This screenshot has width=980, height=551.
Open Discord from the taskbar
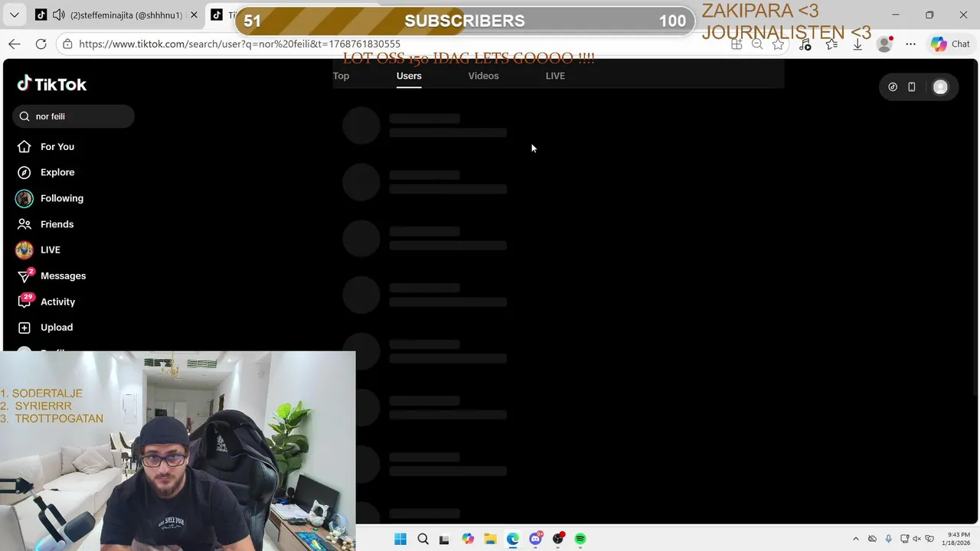535,539
